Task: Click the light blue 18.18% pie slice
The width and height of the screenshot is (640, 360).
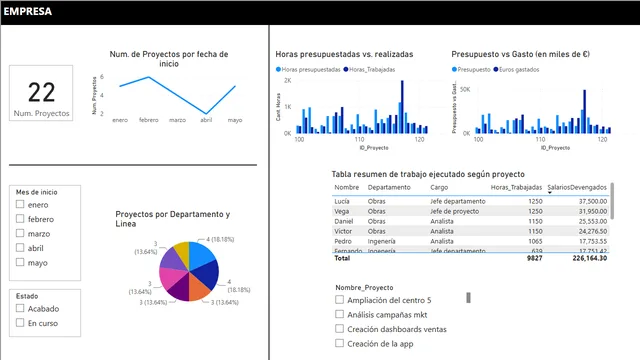Action: pos(200,255)
